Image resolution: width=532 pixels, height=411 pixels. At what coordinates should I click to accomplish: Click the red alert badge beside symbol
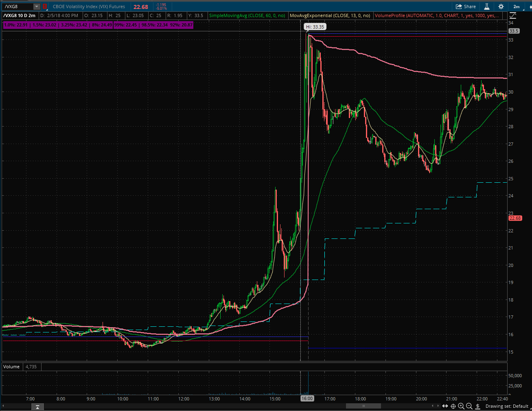[45, 7]
